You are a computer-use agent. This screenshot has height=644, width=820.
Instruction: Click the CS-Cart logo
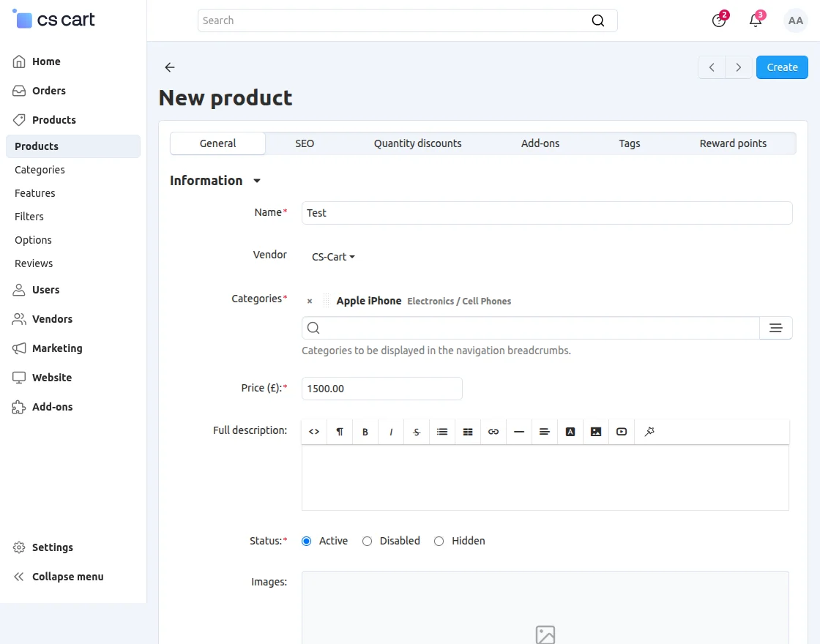pyautogui.click(x=53, y=19)
